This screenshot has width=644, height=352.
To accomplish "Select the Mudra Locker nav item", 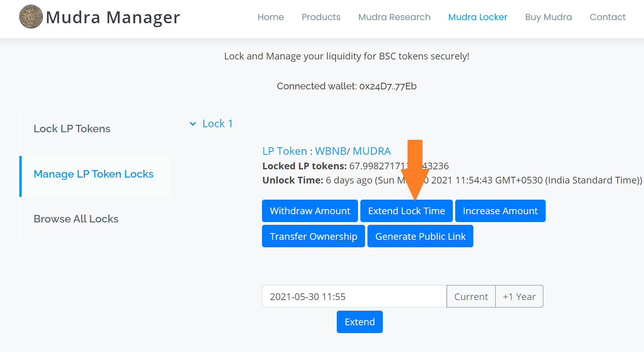I will tap(478, 17).
